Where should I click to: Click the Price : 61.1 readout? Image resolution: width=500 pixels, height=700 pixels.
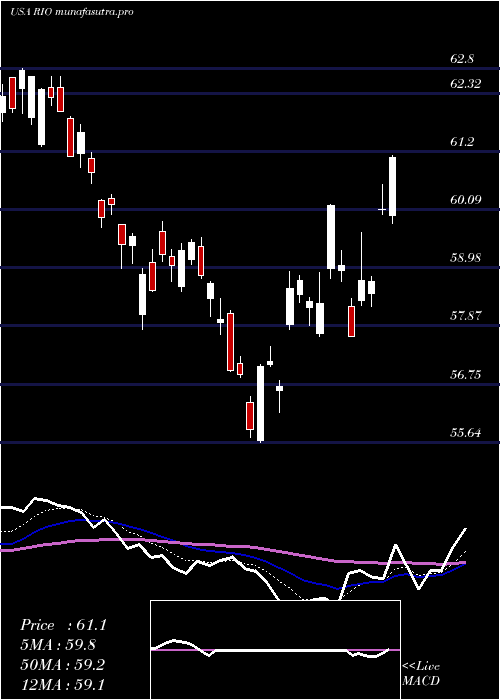coord(63,625)
